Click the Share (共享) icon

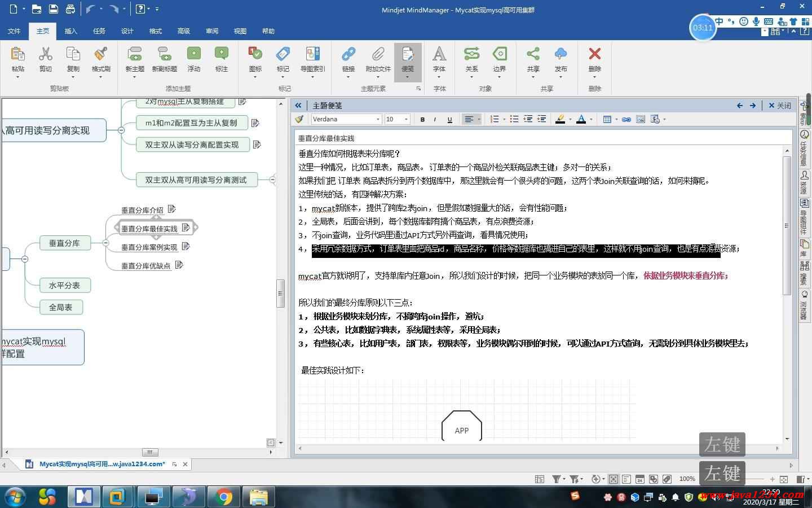click(533, 54)
